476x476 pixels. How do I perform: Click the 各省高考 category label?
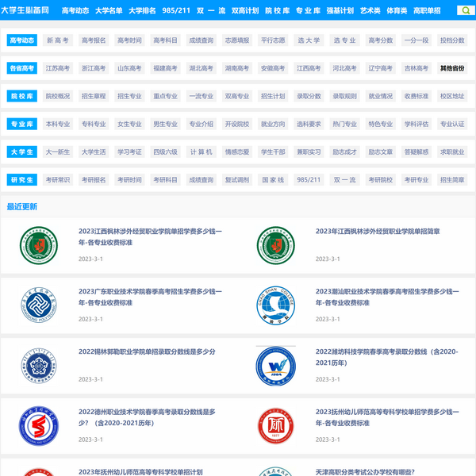pyautogui.click(x=22, y=68)
